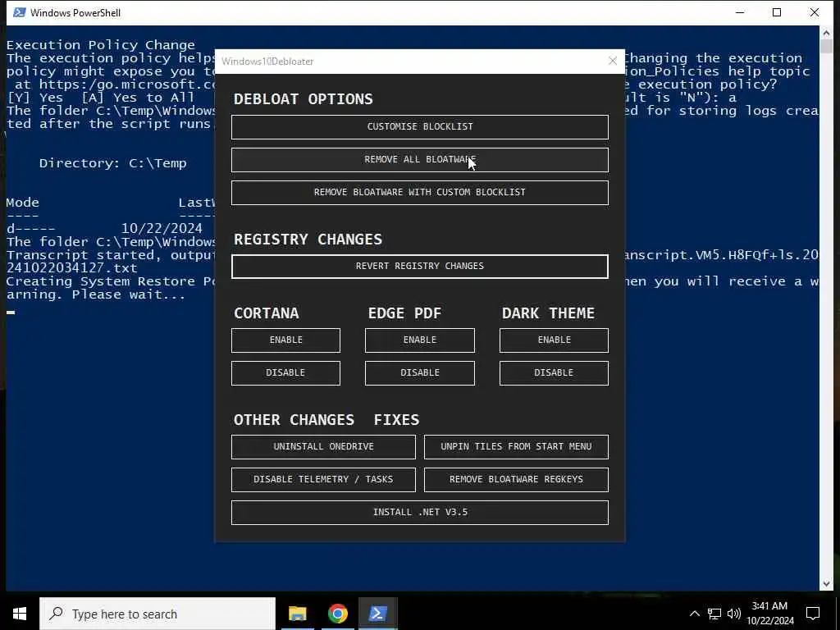
Task: Show hidden system tray icons
Action: [x=694, y=614]
